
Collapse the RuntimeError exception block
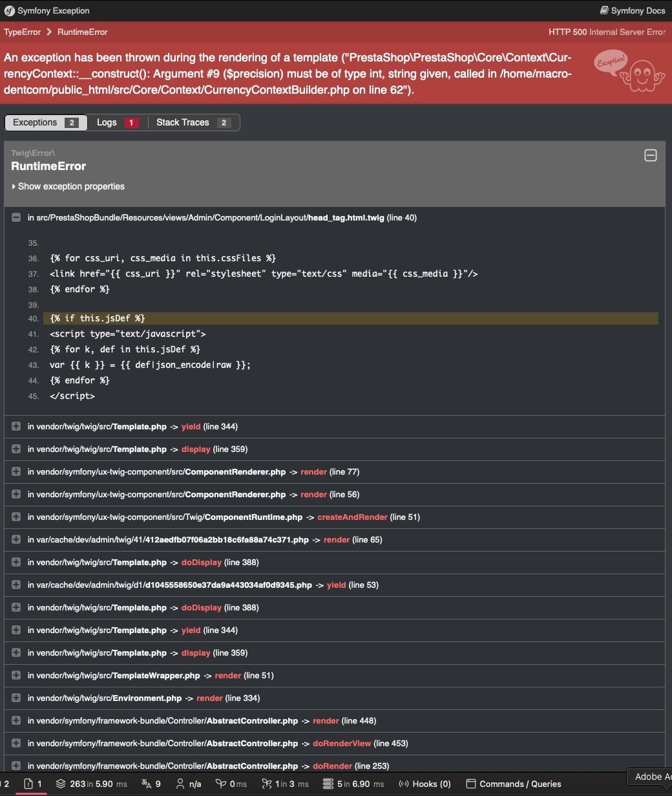651,155
